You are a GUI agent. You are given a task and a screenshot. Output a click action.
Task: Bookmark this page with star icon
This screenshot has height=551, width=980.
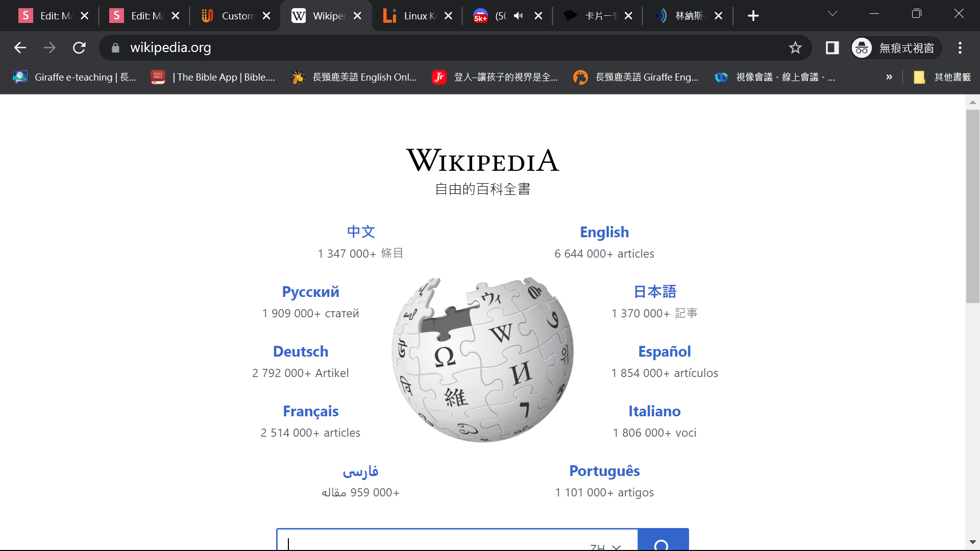pos(795,48)
